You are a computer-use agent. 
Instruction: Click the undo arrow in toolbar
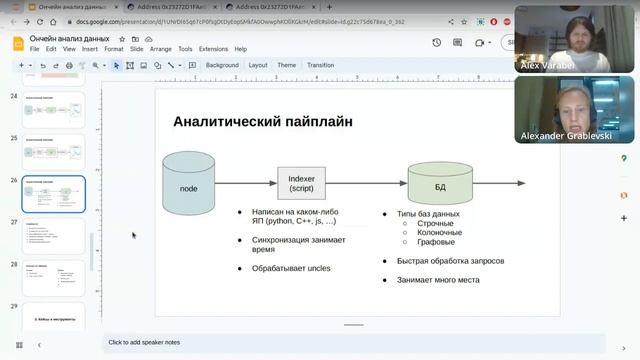[43, 66]
